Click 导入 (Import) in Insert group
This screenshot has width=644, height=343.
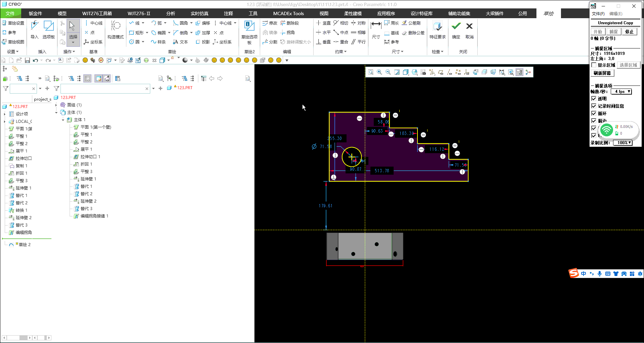tap(34, 30)
